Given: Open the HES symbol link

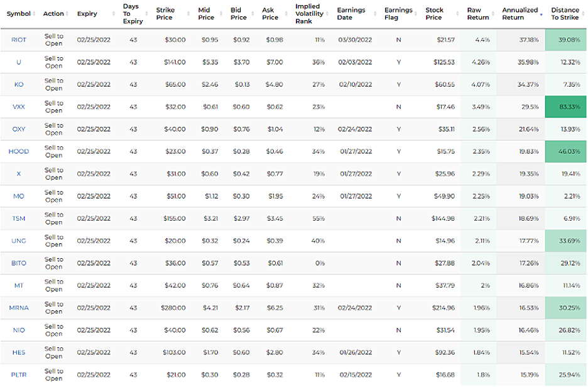Looking at the screenshot, I should [x=19, y=352].
